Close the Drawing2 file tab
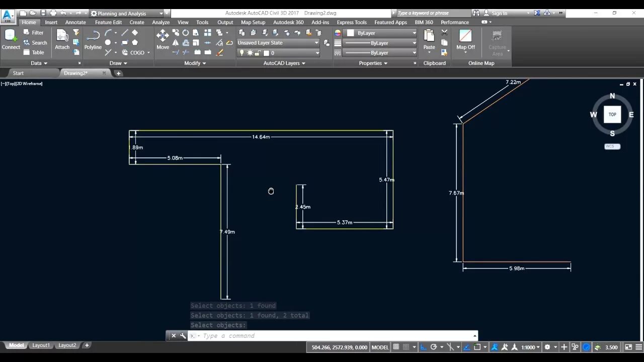 104,73
